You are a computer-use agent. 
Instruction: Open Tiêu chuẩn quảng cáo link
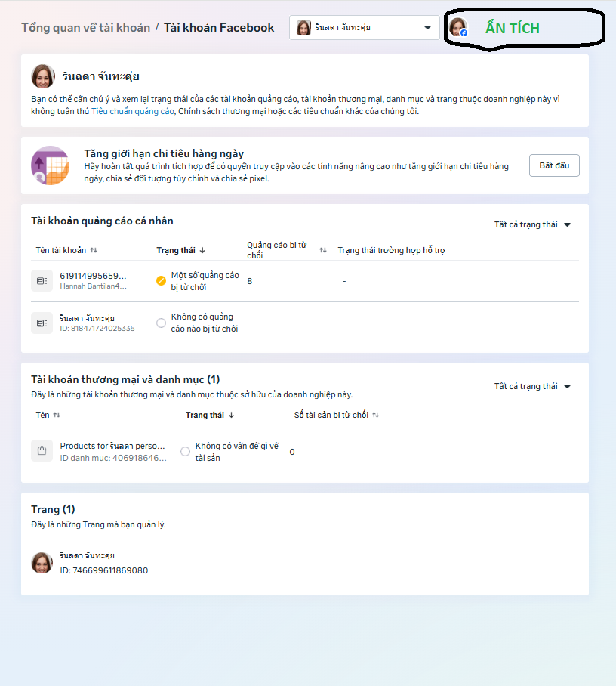click(x=132, y=111)
